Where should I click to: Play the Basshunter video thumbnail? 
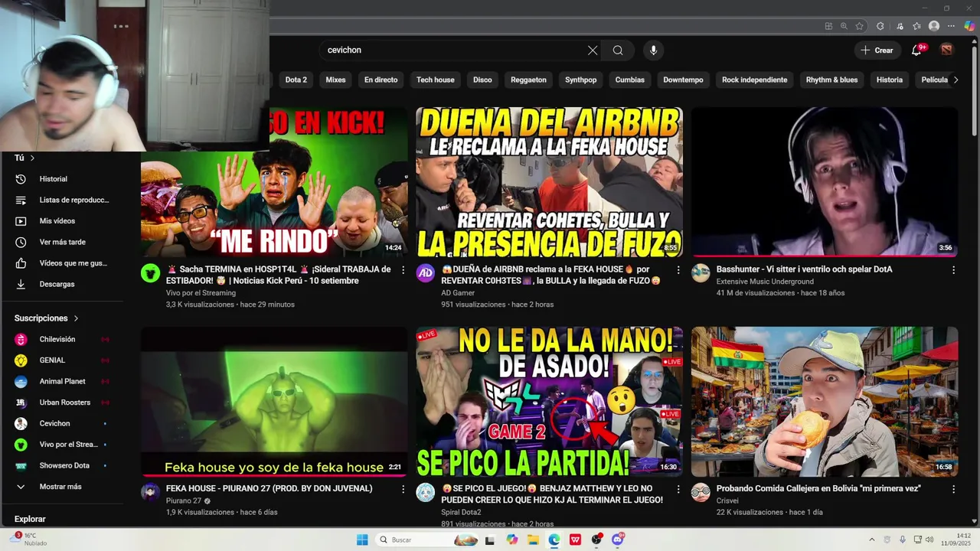[825, 181]
